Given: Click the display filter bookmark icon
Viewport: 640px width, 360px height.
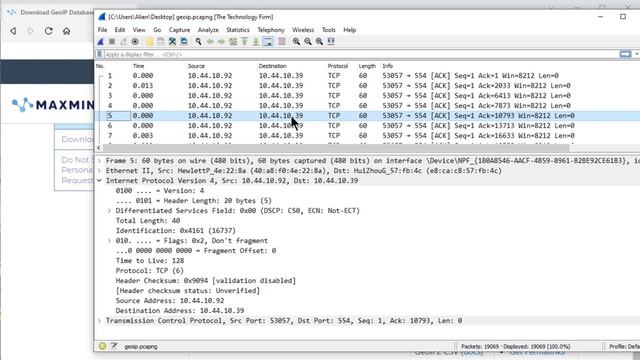Looking at the screenshot, I should [x=99, y=54].
